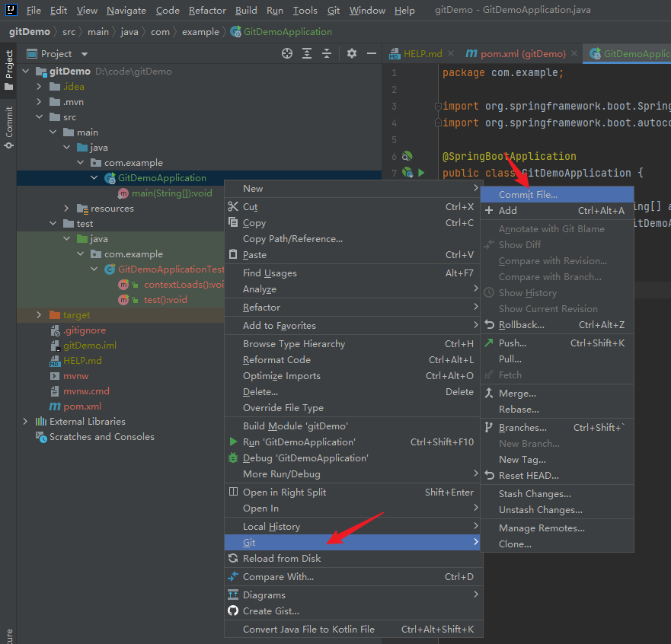Screen dimensions: 671x644
Task: Close the pom.xml (gitDemo) tab
Action: (574, 53)
